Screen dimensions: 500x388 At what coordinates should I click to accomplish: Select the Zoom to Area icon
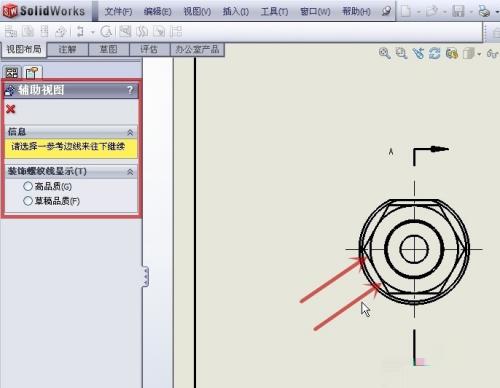[x=401, y=53]
